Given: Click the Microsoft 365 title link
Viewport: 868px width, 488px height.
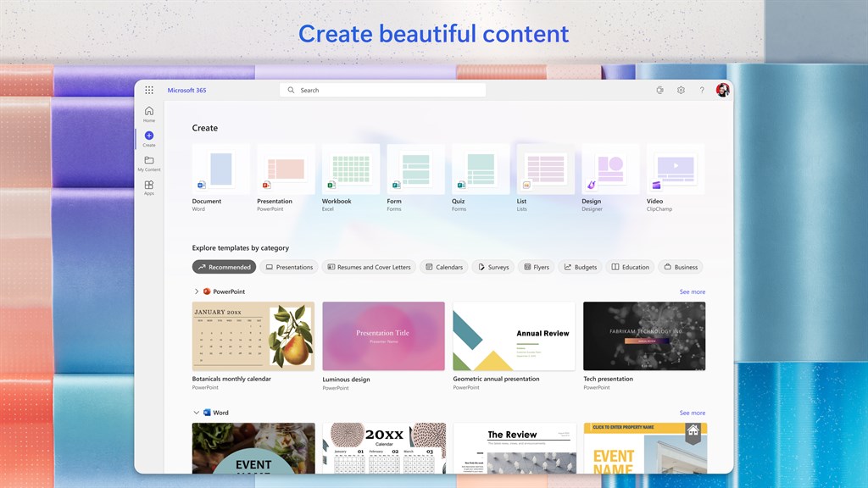Looking at the screenshot, I should coord(186,90).
